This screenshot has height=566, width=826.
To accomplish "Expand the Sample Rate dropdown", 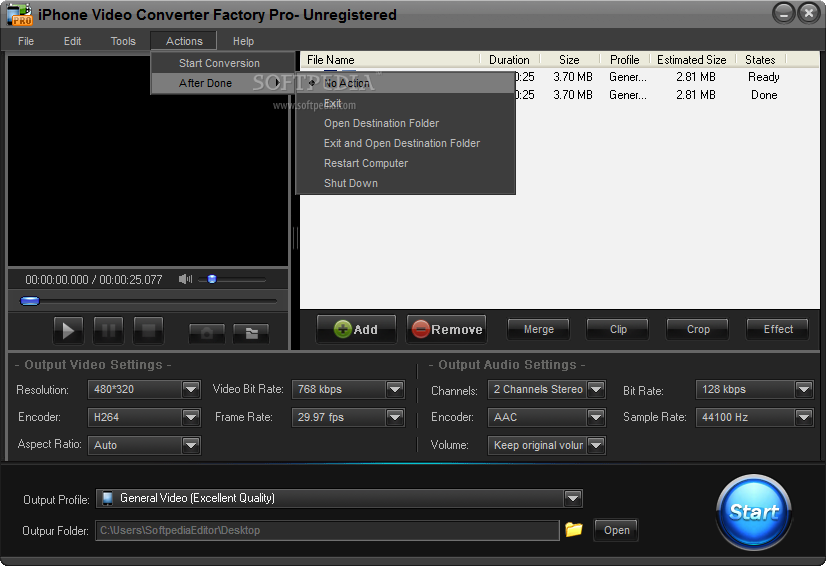I will click(x=804, y=417).
